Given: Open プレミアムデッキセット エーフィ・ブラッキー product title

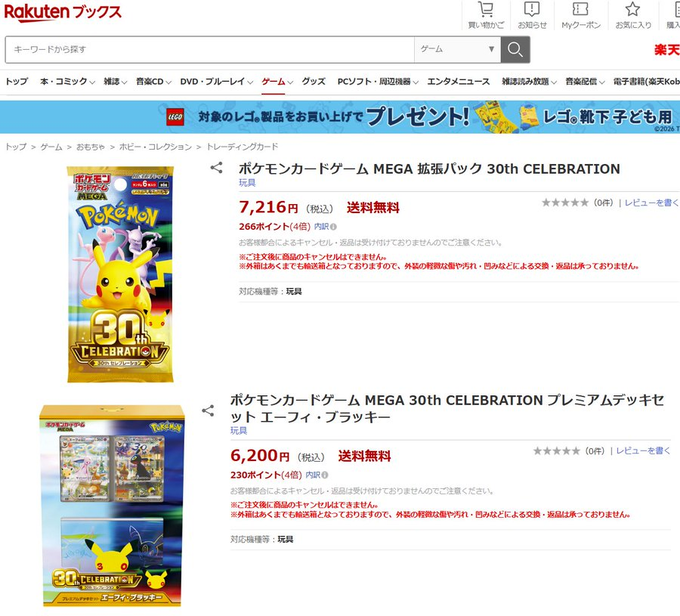Looking at the screenshot, I should pos(447,408).
